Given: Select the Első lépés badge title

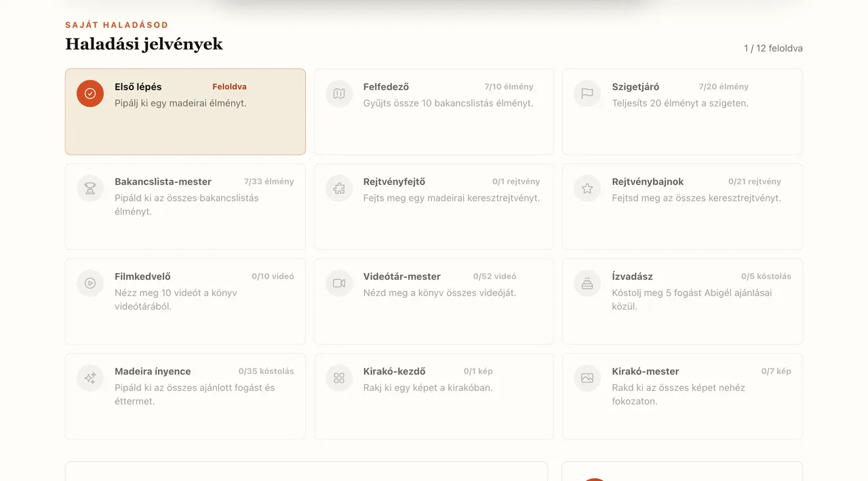Looking at the screenshot, I should [138, 87].
